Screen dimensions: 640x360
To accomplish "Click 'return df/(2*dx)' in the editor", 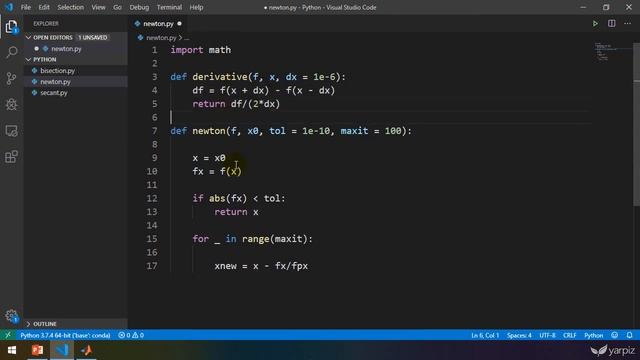I will coord(236,104).
